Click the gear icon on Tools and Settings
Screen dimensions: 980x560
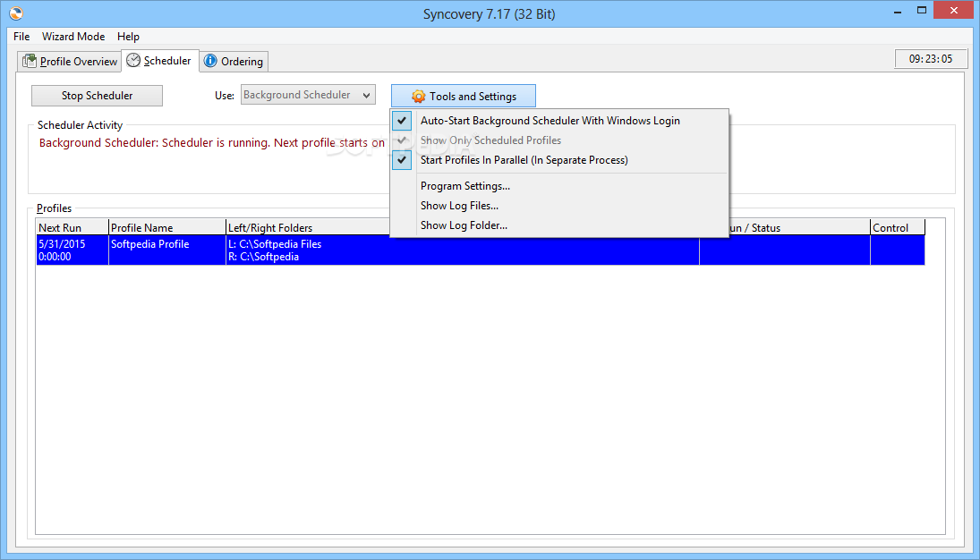[x=418, y=97]
